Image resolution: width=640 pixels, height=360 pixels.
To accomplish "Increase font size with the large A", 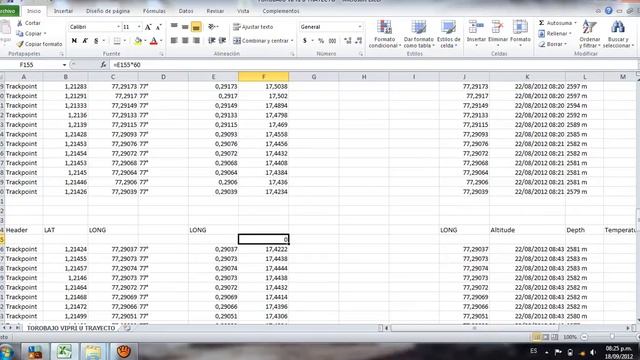I will coord(148,27).
